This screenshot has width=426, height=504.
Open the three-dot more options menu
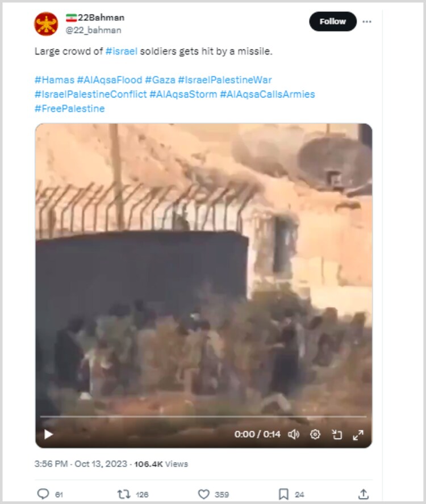pos(367,22)
